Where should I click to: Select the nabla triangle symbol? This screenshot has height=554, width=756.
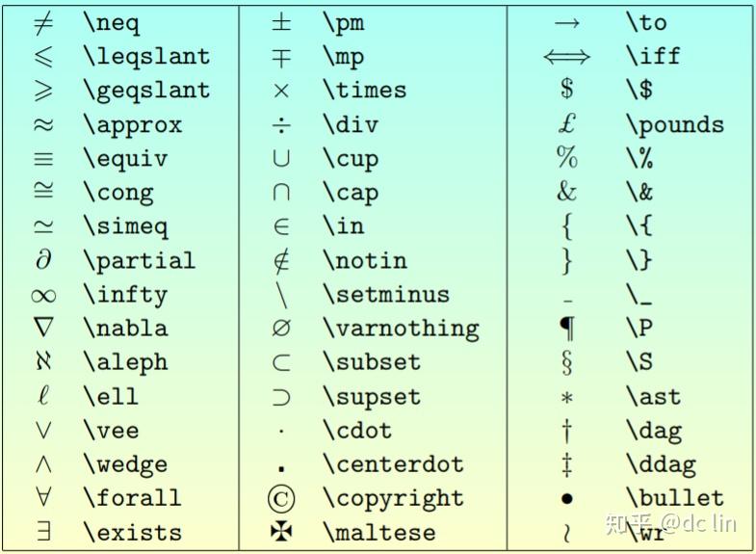[43, 329]
